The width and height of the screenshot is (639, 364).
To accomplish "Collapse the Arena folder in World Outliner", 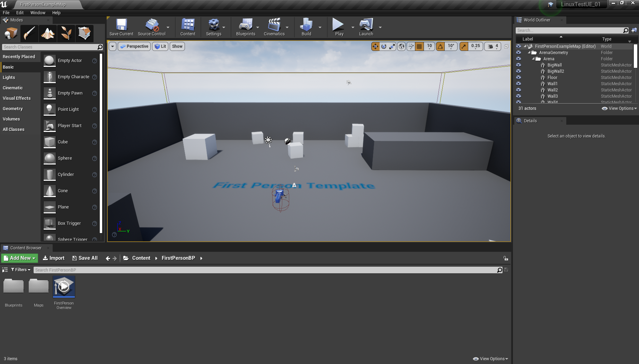I will 533,59.
